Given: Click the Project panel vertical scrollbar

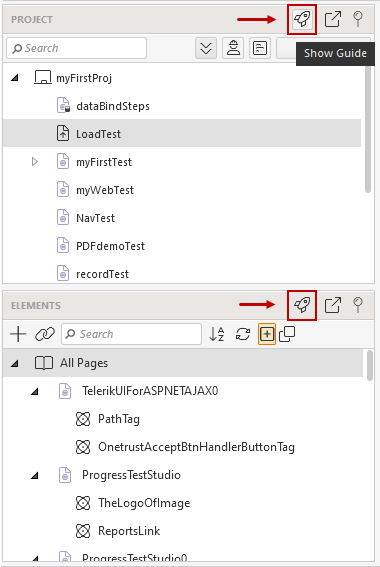Looking at the screenshot, I should click(x=368, y=128).
